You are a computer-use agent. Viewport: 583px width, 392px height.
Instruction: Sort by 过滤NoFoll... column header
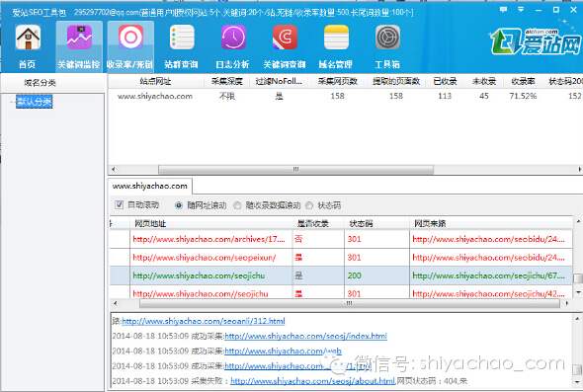click(279, 81)
